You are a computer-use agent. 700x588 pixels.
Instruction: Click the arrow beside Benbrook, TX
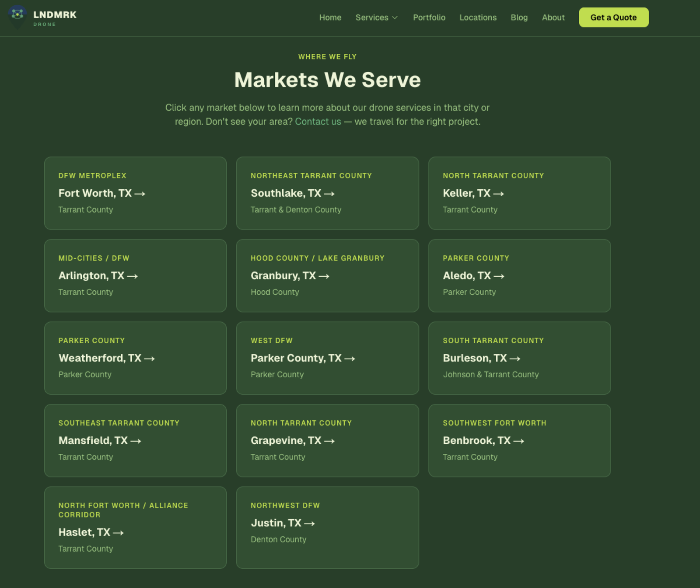pos(519,441)
